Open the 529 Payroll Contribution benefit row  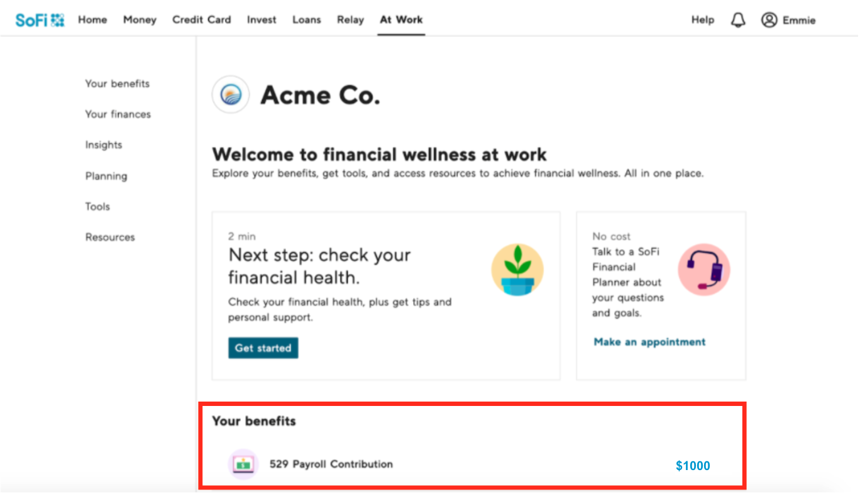pos(472,464)
